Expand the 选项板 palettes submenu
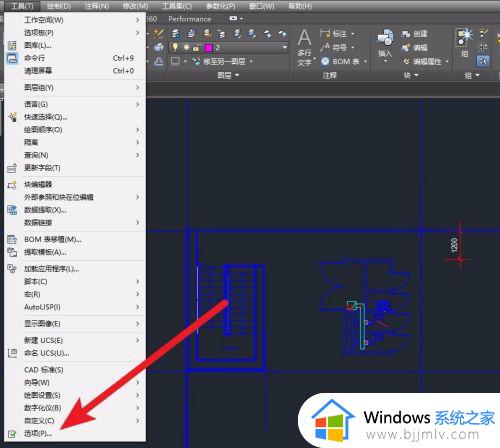500x448 pixels. coord(75,33)
